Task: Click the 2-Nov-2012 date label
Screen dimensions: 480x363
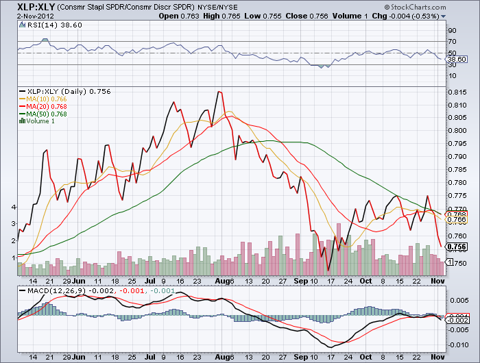Action: [36, 16]
